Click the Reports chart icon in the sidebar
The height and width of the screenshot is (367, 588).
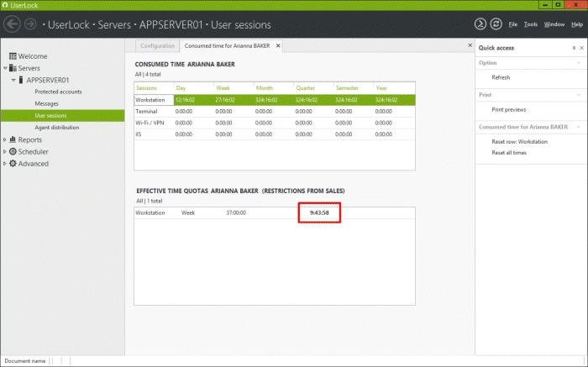(x=13, y=140)
